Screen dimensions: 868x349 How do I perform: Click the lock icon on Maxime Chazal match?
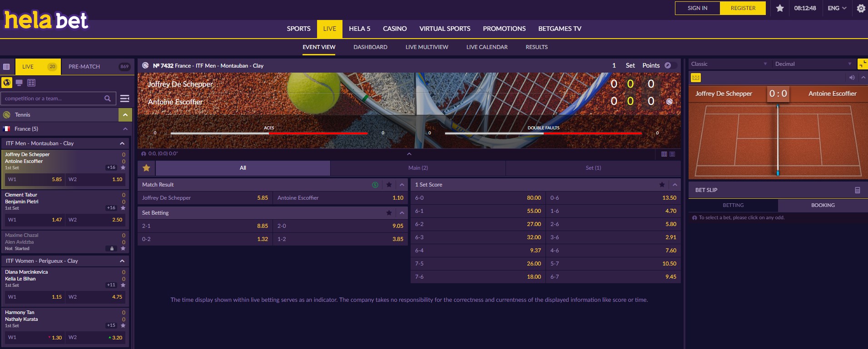click(x=112, y=248)
